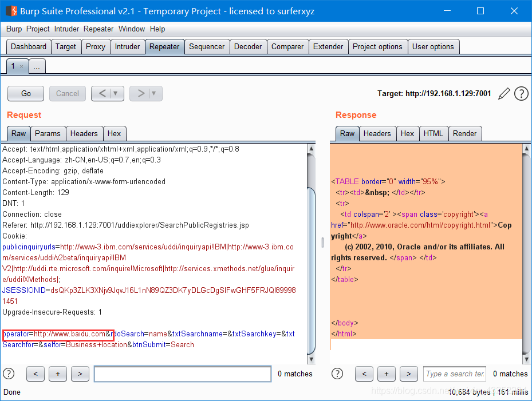
Task: Go to next match in request search
Action: [80, 374]
